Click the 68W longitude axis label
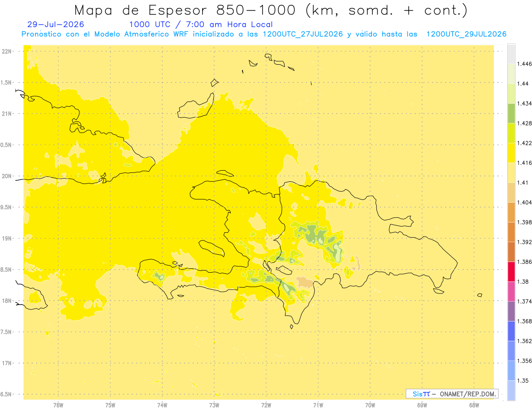 click(x=474, y=405)
